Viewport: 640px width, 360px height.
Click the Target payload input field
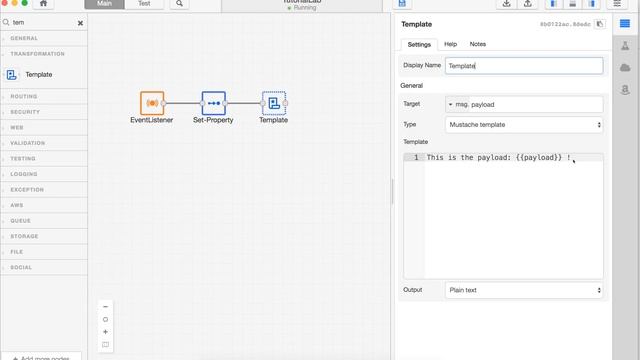(536, 104)
